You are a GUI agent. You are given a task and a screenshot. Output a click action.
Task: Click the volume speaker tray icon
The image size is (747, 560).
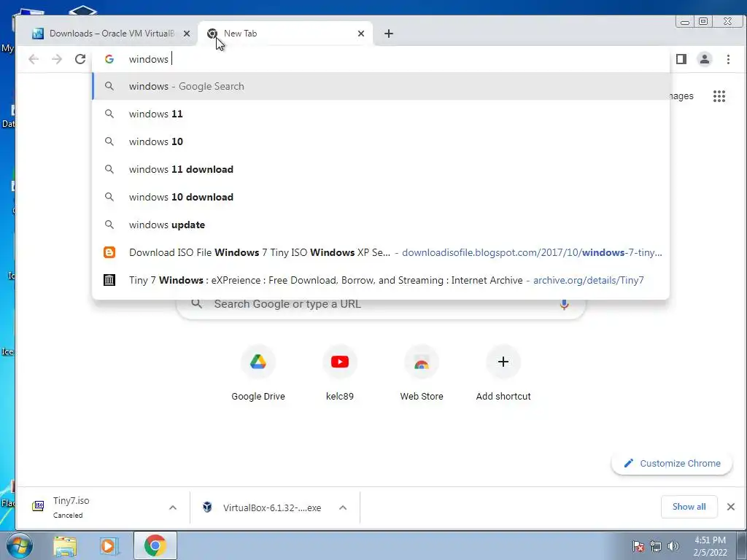[x=673, y=546]
